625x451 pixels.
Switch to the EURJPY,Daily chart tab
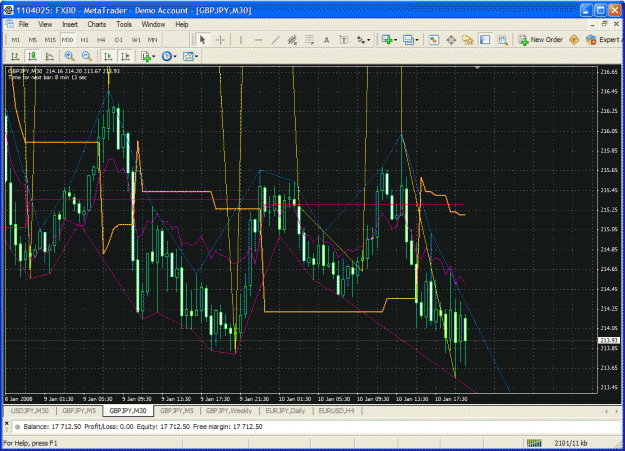tap(285, 411)
